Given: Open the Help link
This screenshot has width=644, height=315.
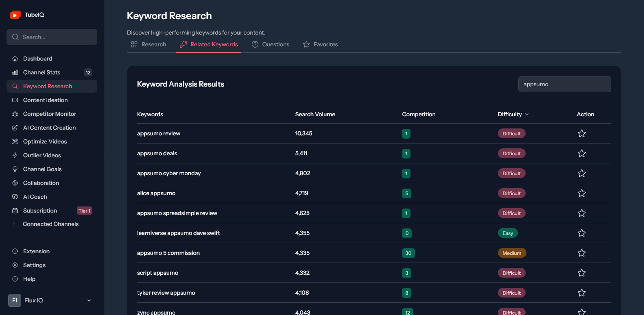Looking at the screenshot, I should point(52,279).
